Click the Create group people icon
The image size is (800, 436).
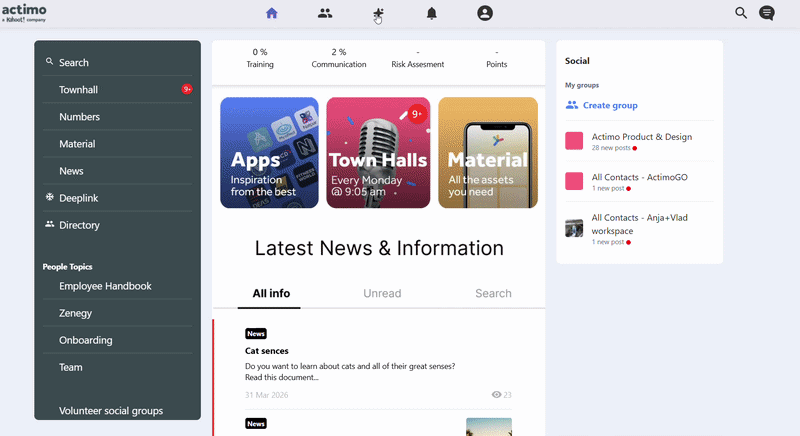tap(572, 105)
